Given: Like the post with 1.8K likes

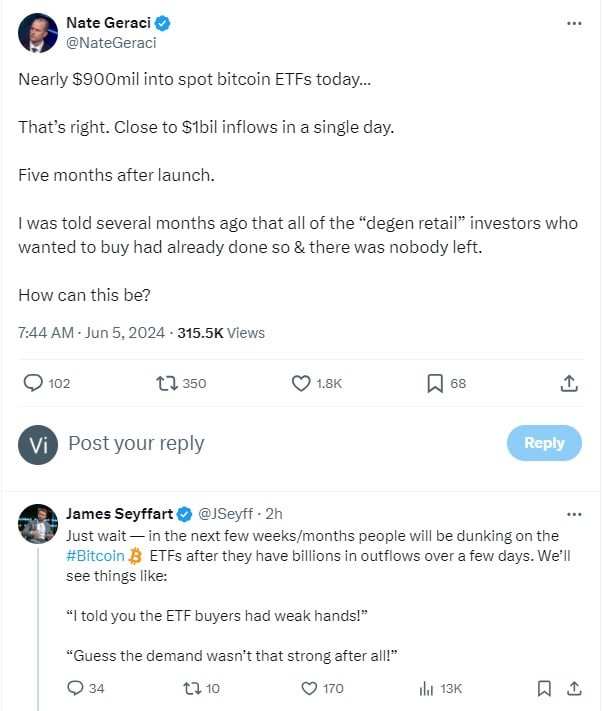Looking at the screenshot, I should [301, 383].
